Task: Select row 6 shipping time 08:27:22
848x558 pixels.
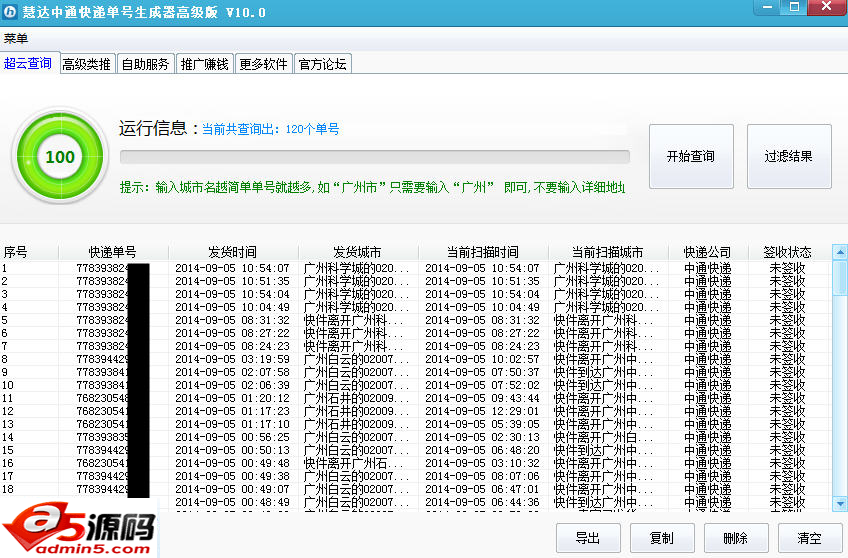Action: pyautogui.click(x=233, y=333)
